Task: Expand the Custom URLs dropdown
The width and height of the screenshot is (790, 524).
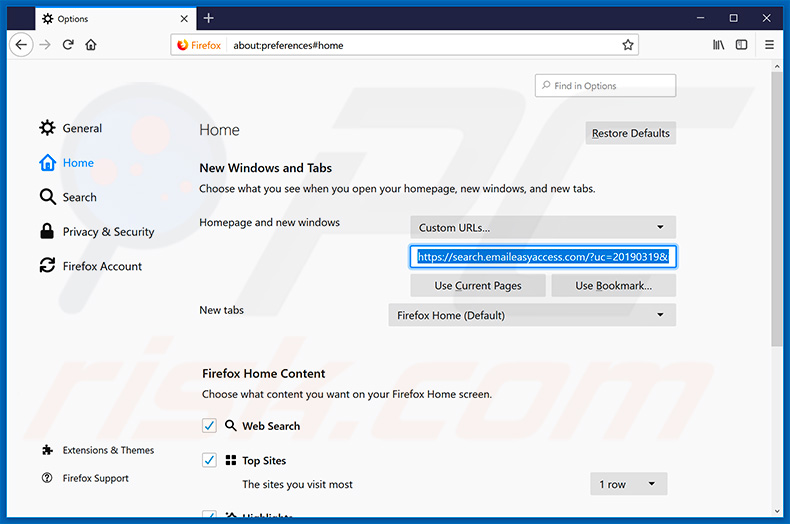Action: 543,227
